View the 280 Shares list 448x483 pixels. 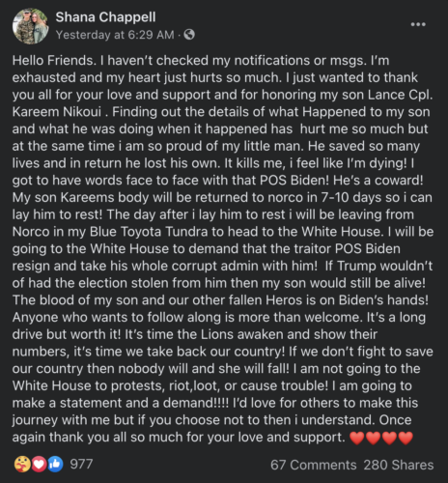(x=399, y=465)
